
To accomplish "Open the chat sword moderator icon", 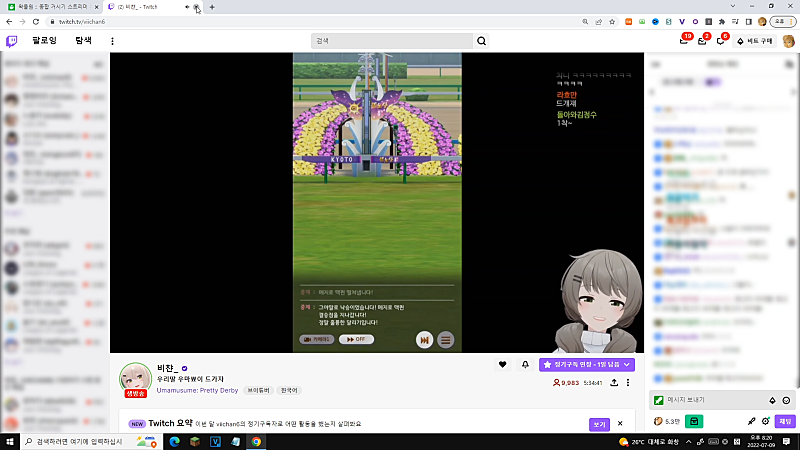I will [x=752, y=421].
